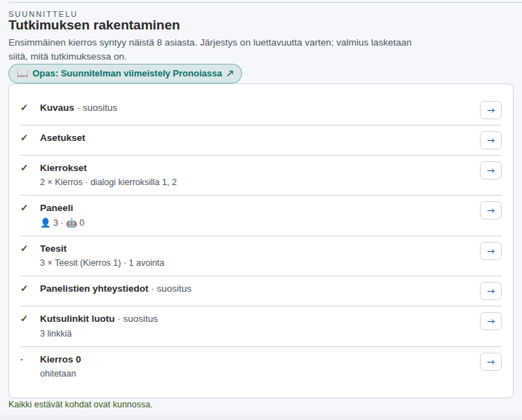The width and height of the screenshot is (522, 420).
Task: Open the Kuvaus row arrow button
Action: pos(490,110)
